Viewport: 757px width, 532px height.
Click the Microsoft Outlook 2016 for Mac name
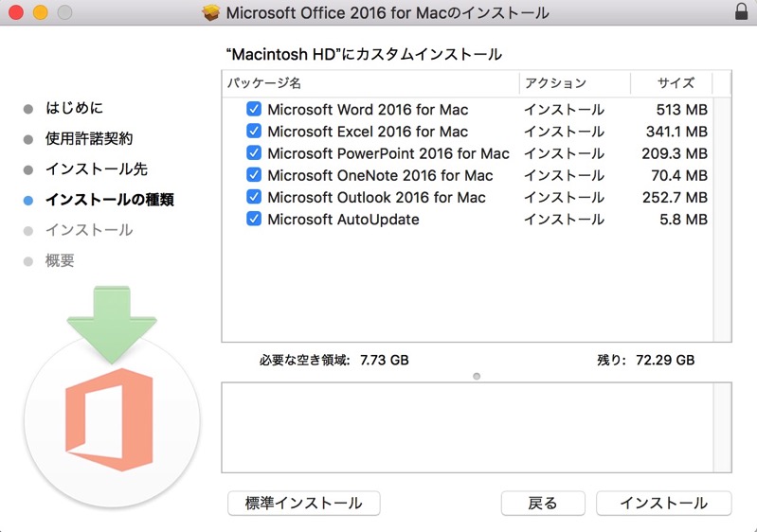coord(376,197)
